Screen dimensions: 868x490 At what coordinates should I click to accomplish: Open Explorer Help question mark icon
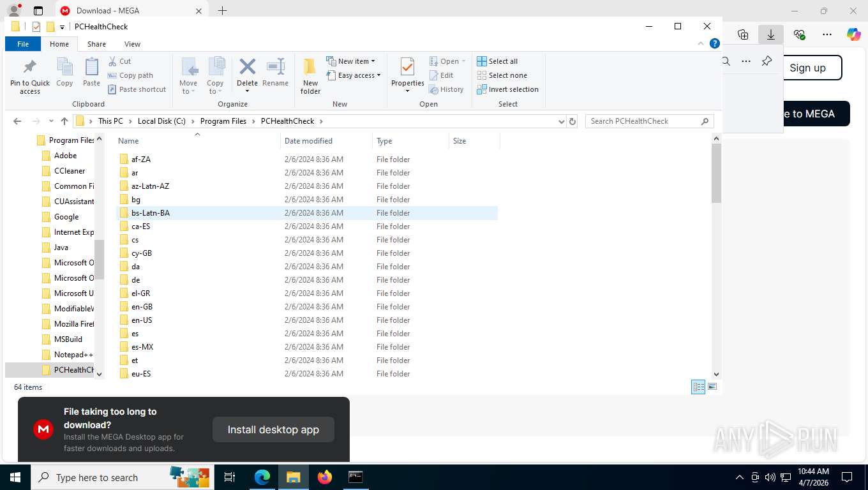pyautogui.click(x=715, y=44)
